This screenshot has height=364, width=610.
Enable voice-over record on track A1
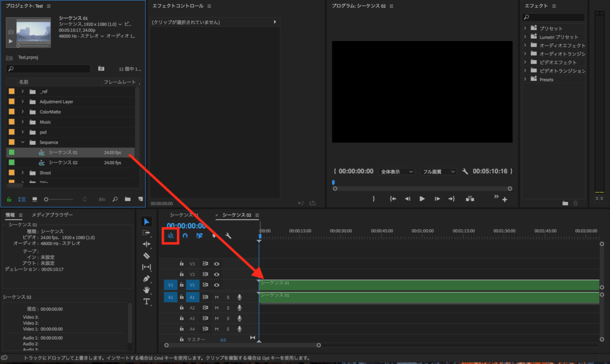coord(239,297)
